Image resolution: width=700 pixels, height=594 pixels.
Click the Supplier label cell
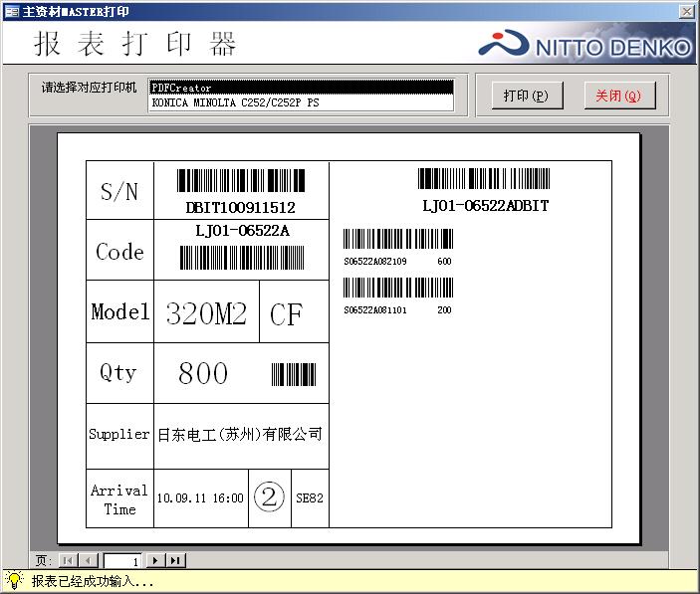119,435
